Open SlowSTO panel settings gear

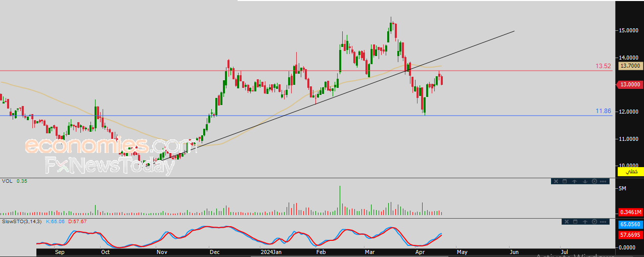[x=594, y=222]
